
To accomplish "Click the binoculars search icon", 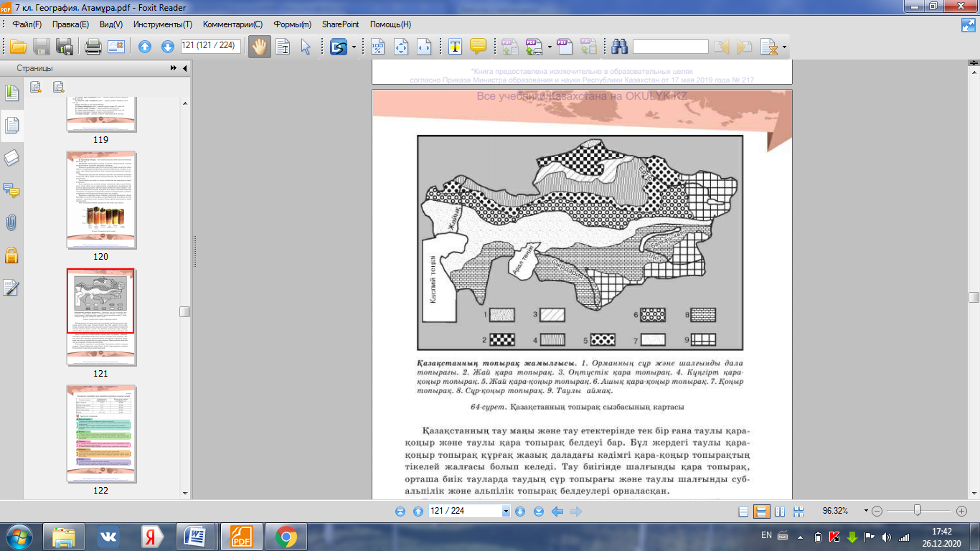I will point(620,47).
